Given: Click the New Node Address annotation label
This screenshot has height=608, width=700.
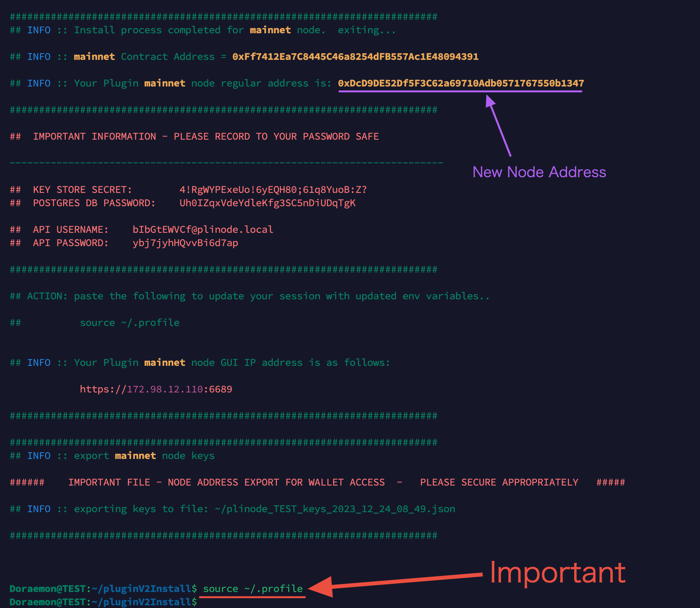Looking at the screenshot, I should (539, 172).
